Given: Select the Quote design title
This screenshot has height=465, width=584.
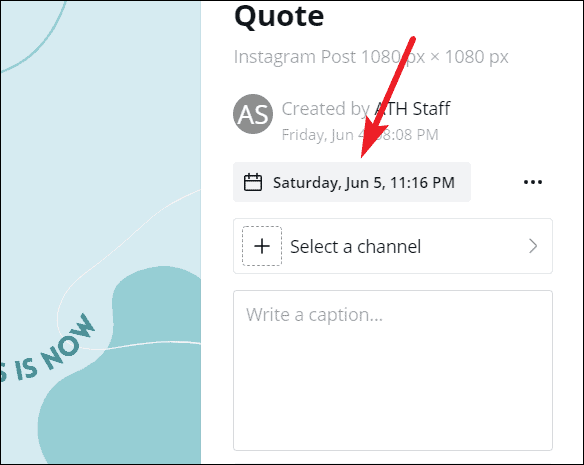Looking at the screenshot, I should pyautogui.click(x=279, y=16).
